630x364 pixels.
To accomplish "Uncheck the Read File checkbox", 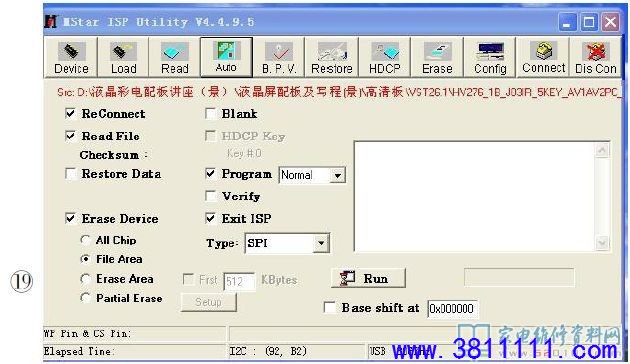I will pyautogui.click(x=70, y=136).
